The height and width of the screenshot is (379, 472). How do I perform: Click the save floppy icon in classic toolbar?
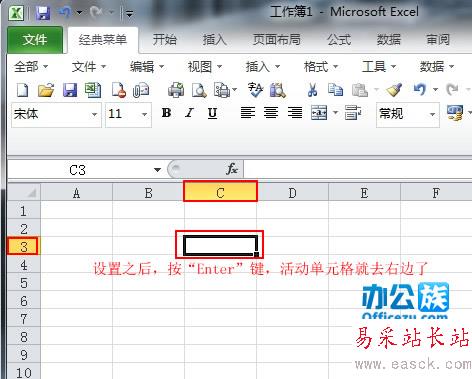pyautogui.click(x=70, y=90)
